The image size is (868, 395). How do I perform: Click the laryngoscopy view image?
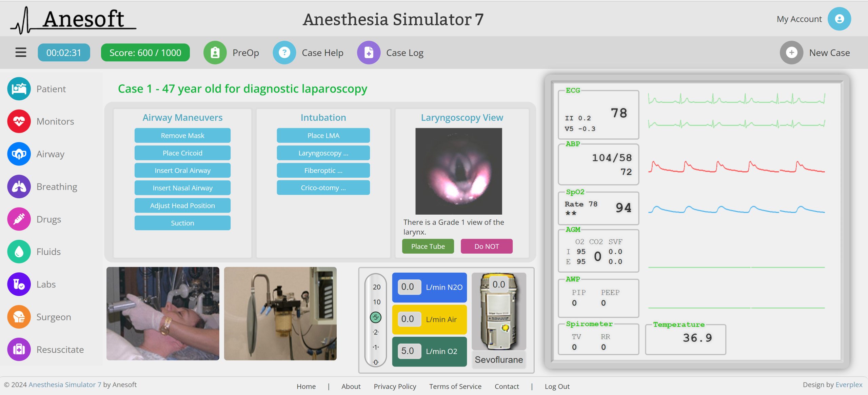459,171
